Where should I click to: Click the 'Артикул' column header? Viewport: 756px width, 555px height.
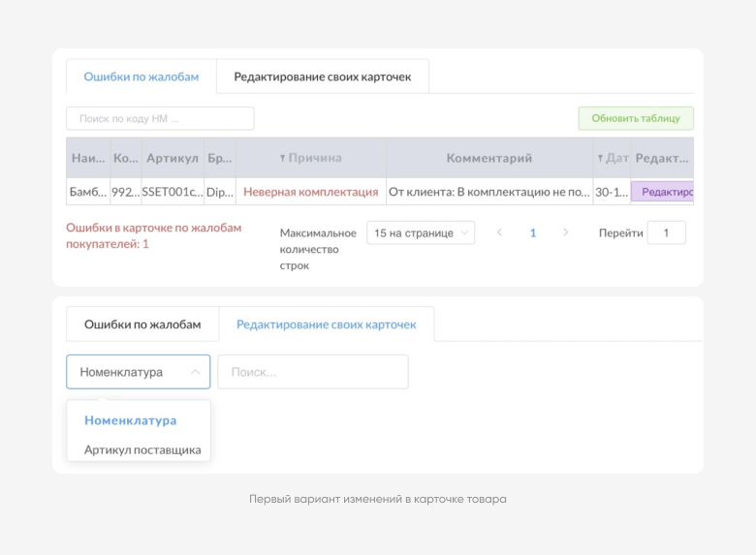[173, 158]
